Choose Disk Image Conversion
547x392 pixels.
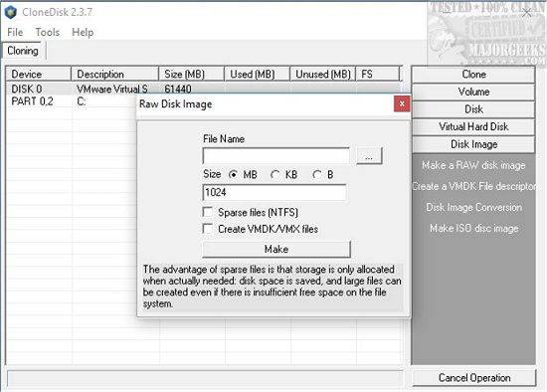point(473,207)
